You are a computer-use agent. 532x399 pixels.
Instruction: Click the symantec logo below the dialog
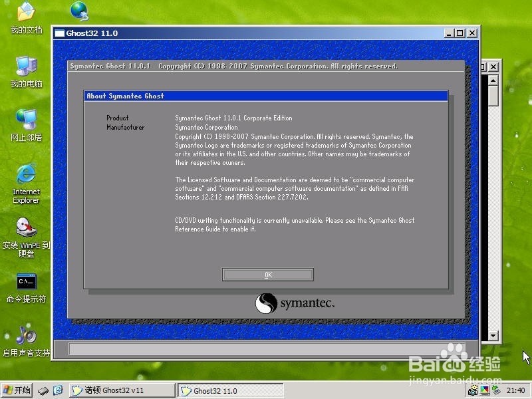point(295,303)
